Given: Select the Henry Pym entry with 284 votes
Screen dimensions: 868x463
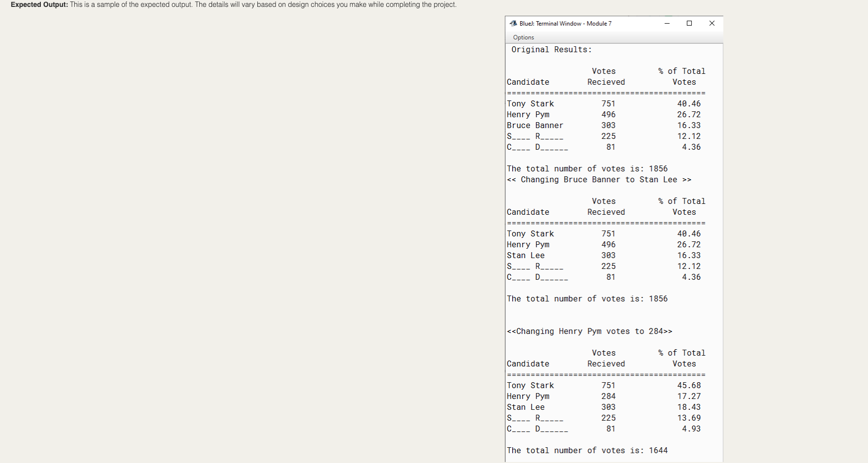Looking at the screenshot, I should (x=566, y=396).
